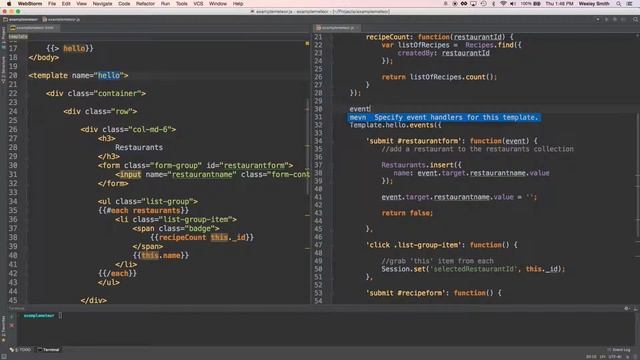Open the Tools menu
640x360 pixels.
182,4
